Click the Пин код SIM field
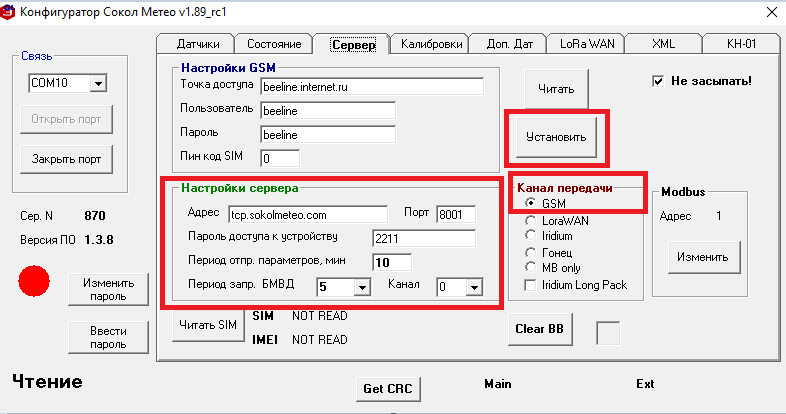This screenshot has width=786, height=414. pos(280,158)
